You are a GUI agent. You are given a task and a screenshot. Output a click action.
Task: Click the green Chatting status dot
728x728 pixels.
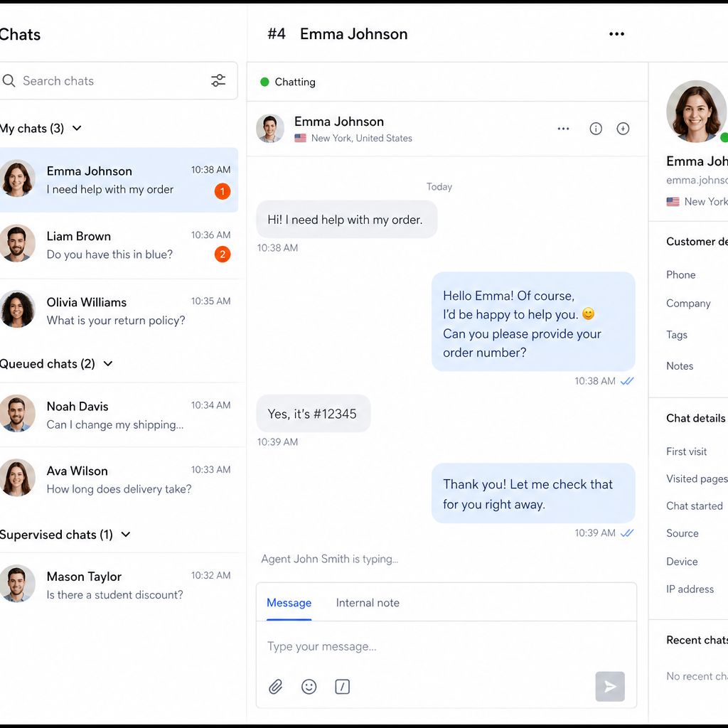(x=264, y=82)
